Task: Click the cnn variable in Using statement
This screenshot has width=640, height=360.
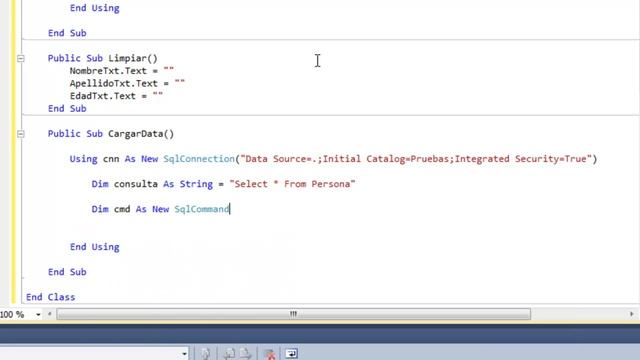Action: (111, 159)
